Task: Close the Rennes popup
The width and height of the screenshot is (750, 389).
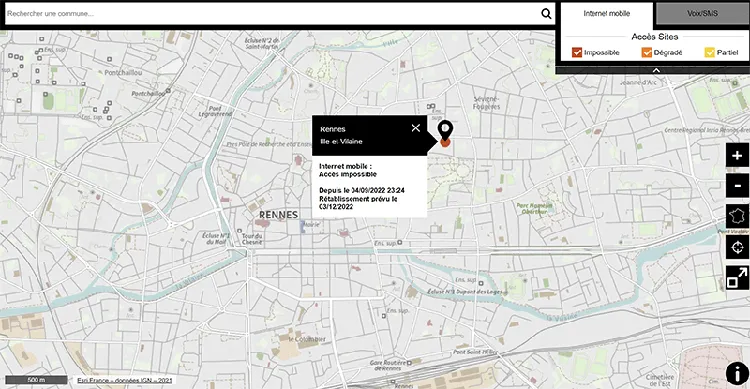Action: point(416,128)
